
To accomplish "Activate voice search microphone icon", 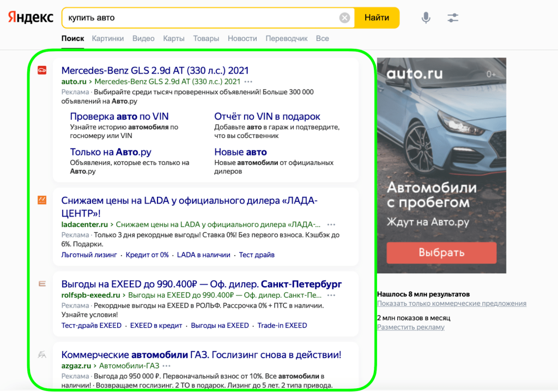I will [426, 18].
